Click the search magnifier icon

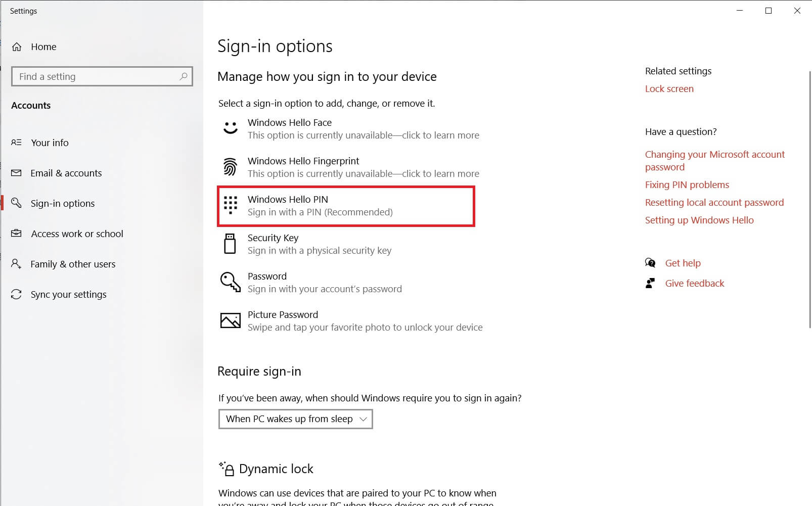click(x=184, y=76)
